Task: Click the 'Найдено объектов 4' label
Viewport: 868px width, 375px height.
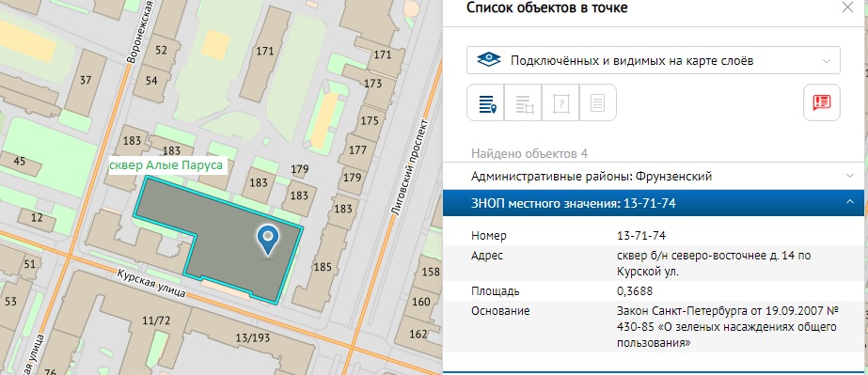Action: 529,153
